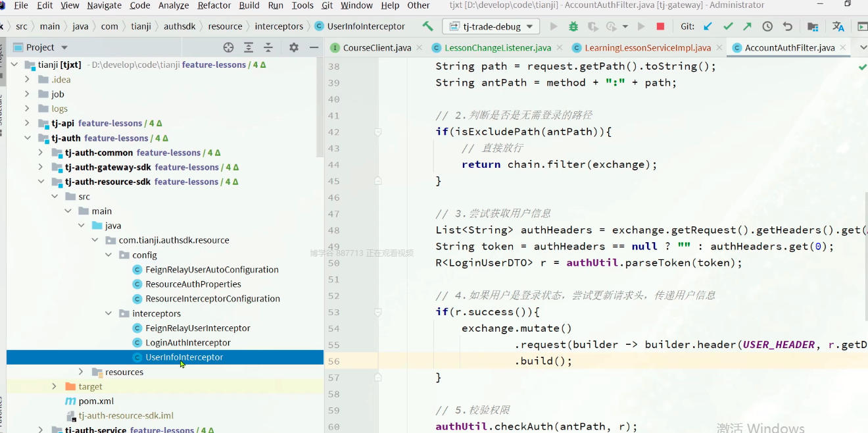The image size is (868, 433).
Task: Collapse the interceptors package
Action: pos(108,313)
